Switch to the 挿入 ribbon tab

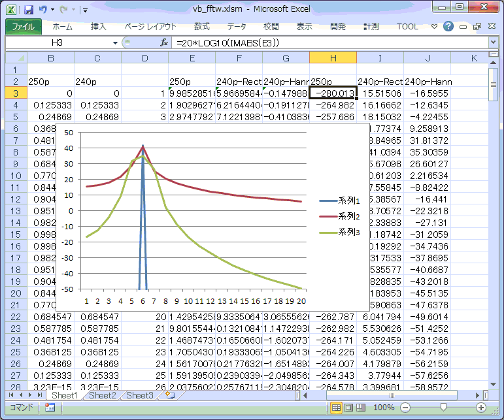coord(98,26)
